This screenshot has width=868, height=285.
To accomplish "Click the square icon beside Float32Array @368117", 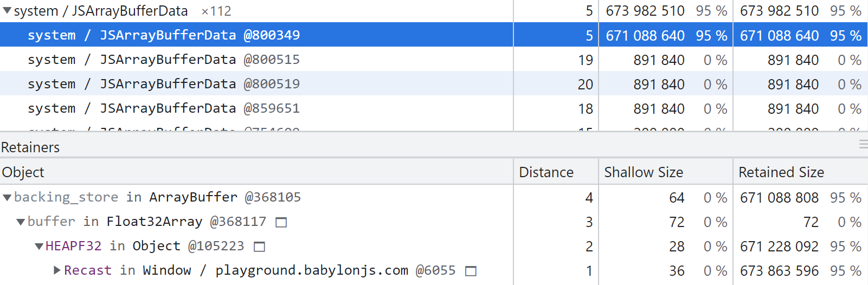I will click(281, 222).
